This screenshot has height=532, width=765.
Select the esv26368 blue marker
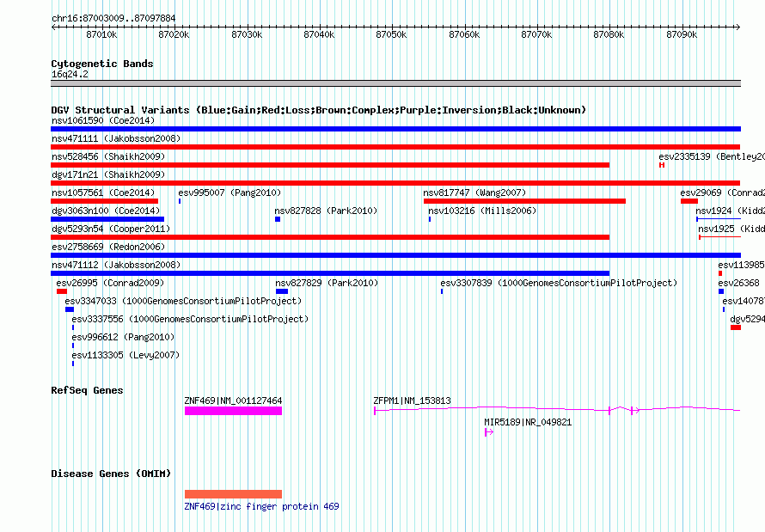pos(721,291)
